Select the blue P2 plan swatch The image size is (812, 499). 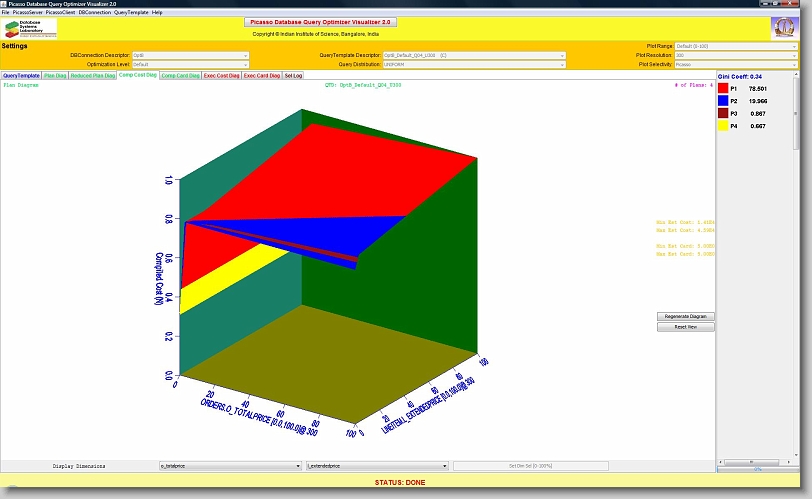723,101
